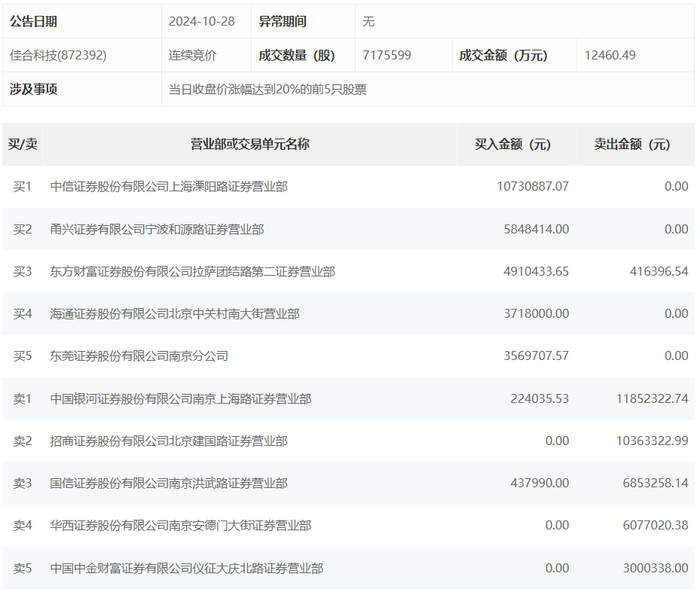Click the 营业部或交易单元名称 column header

coord(250,144)
